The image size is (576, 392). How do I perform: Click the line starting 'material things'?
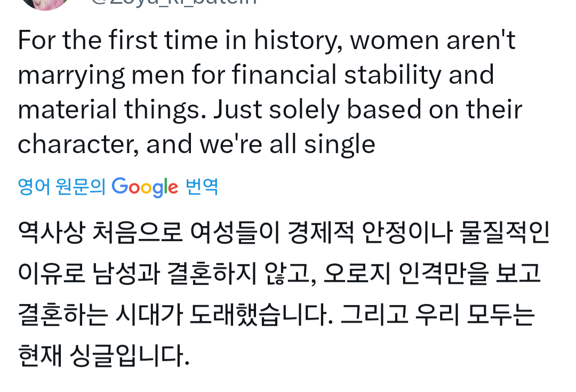point(270,109)
